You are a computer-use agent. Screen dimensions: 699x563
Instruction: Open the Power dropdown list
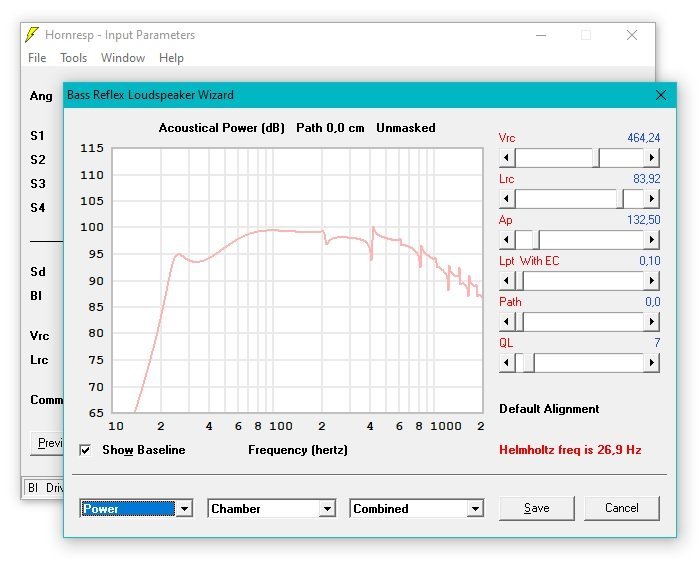click(184, 509)
